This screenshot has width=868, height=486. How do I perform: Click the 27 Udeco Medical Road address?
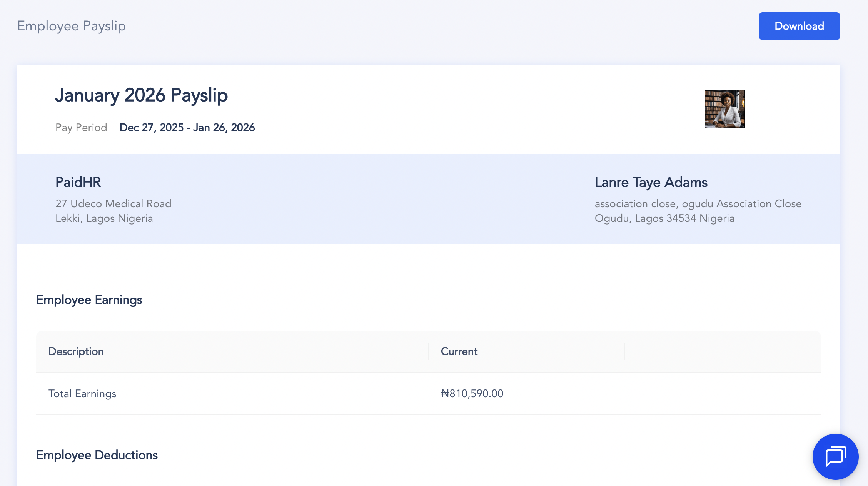point(114,204)
